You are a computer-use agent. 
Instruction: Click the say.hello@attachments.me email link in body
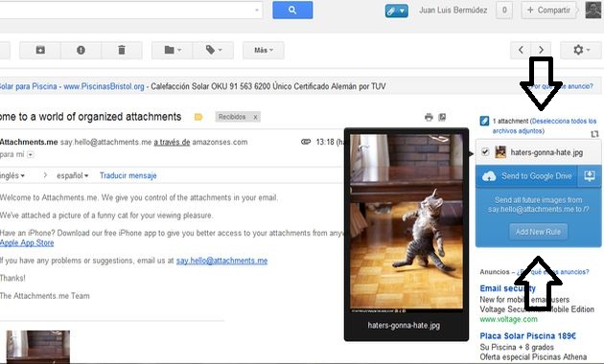pos(221,261)
